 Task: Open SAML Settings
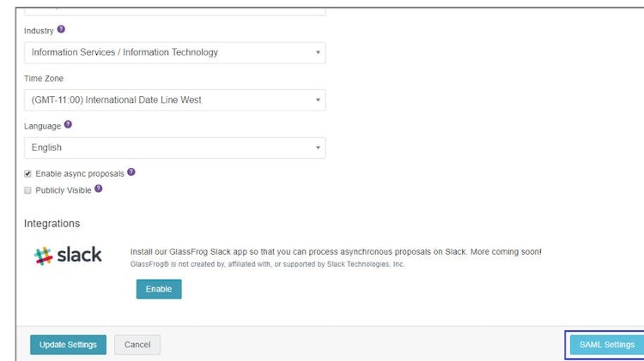(606, 345)
